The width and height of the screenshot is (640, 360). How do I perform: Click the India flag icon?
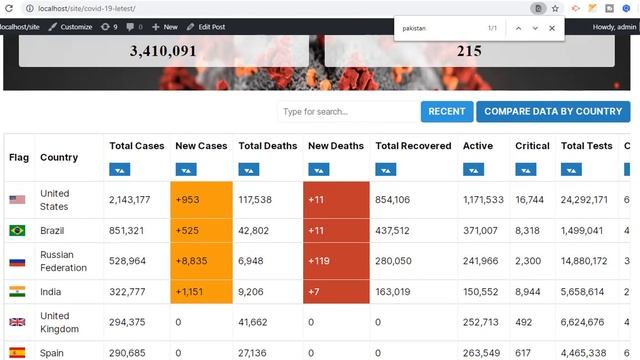(x=17, y=291)
